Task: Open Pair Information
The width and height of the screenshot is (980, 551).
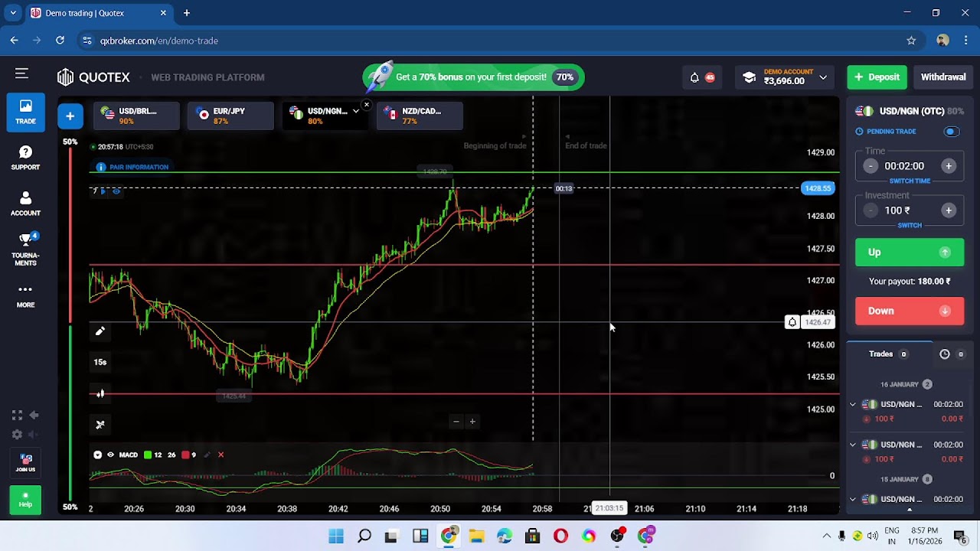Action: [x=132, y=167]
